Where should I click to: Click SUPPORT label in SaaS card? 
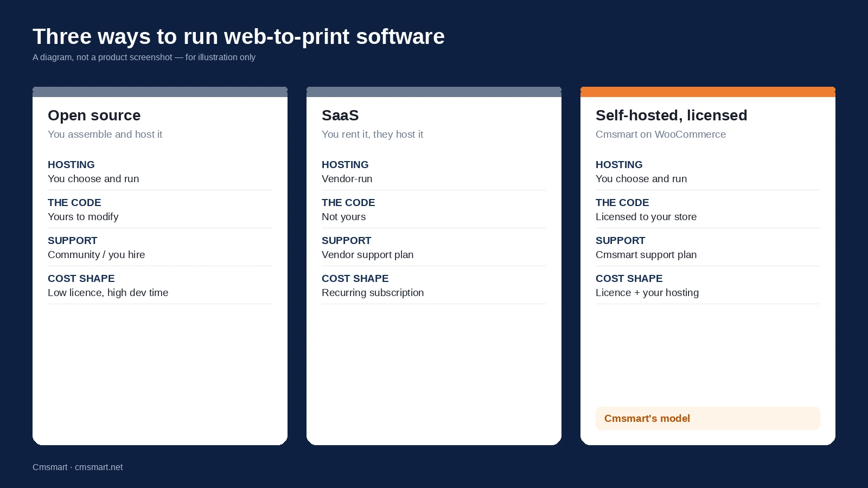click(347, 241)
